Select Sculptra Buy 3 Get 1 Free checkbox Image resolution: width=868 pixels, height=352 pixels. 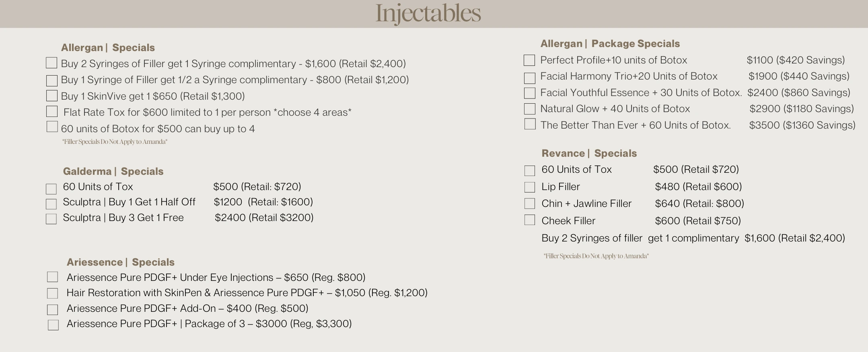pyautogui.click(x=51, y=219)
